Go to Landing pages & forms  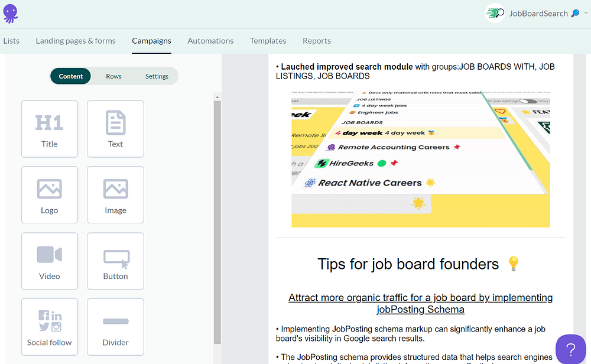click(76, 41)
